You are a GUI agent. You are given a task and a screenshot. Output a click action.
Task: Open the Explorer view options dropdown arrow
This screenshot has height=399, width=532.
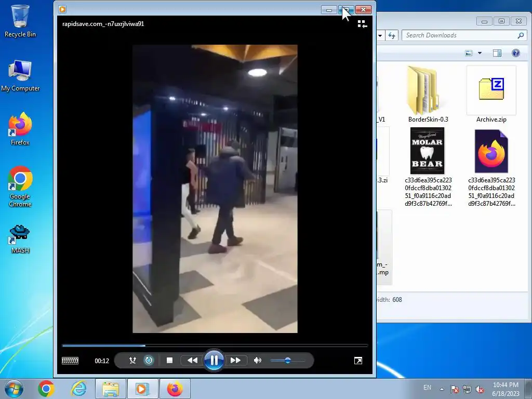coord(480,53)
